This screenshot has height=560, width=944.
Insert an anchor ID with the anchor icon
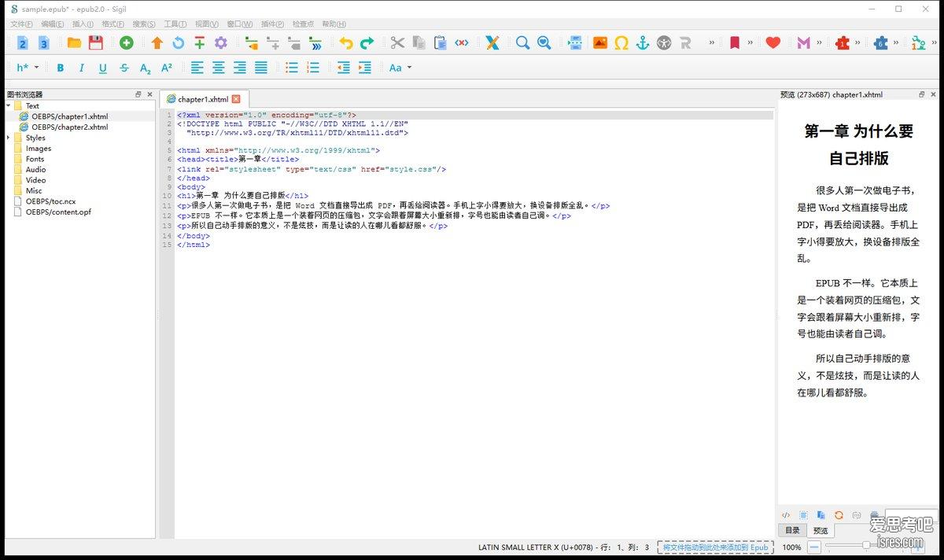pos(643,42)
